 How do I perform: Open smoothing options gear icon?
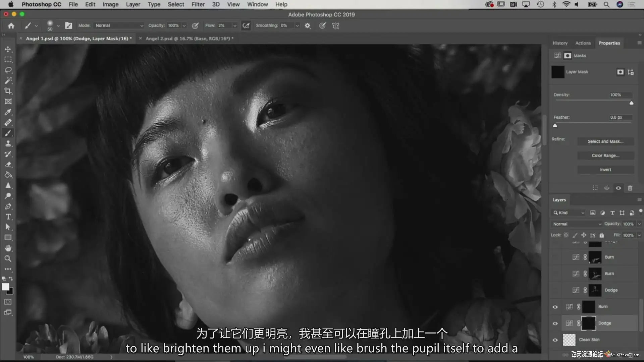[307, 25]
